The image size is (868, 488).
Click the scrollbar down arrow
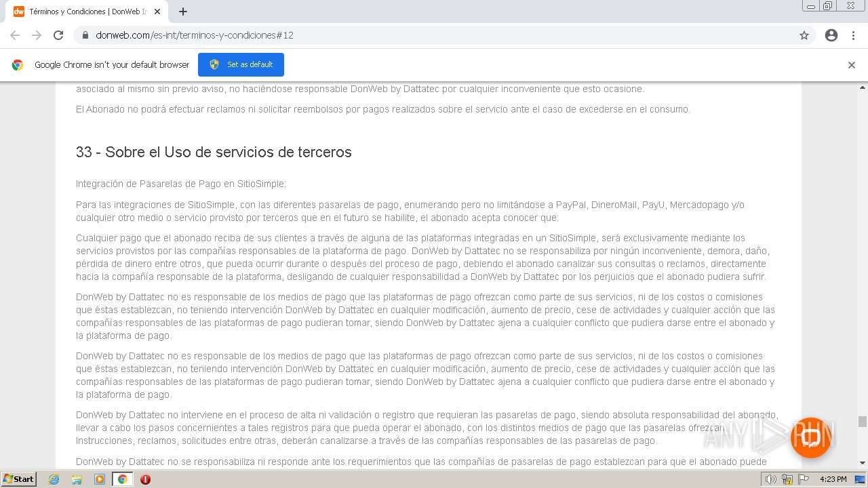(x=863, y=463)
